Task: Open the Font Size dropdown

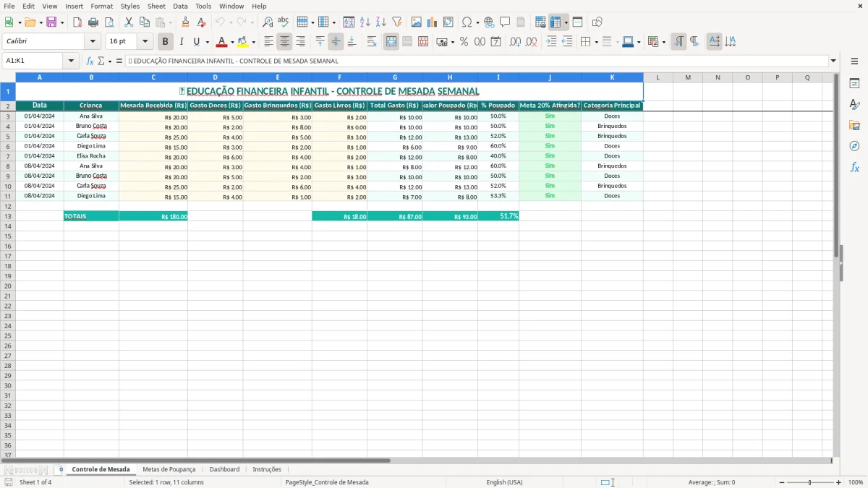Action: pos(145,42)
